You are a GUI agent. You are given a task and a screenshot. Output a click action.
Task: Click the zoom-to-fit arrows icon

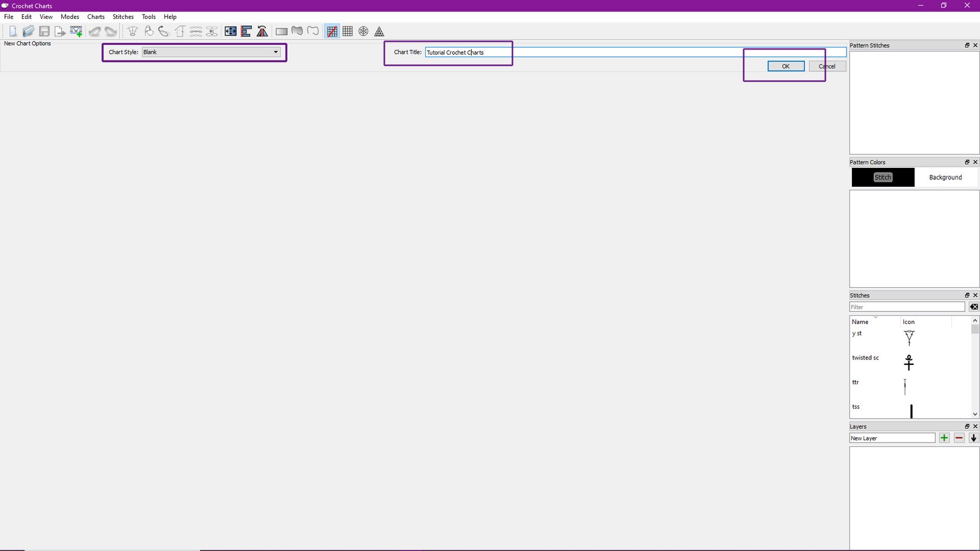pos(230,31)
